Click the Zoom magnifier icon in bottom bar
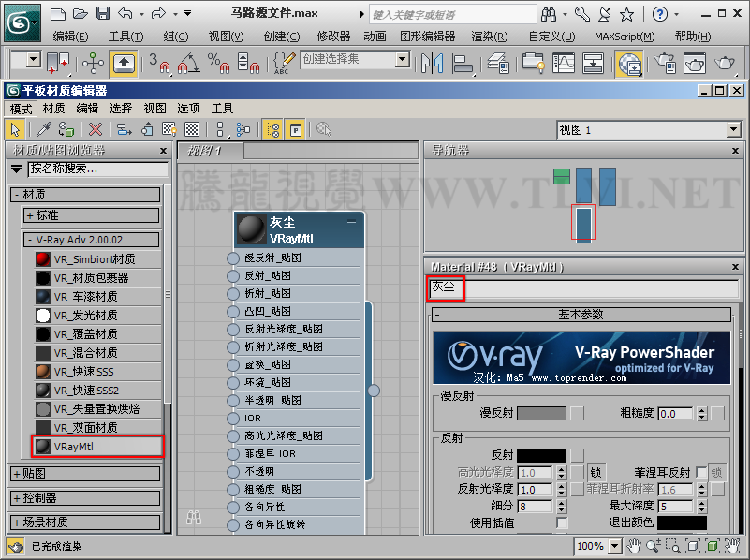 [x=654, y=546]
